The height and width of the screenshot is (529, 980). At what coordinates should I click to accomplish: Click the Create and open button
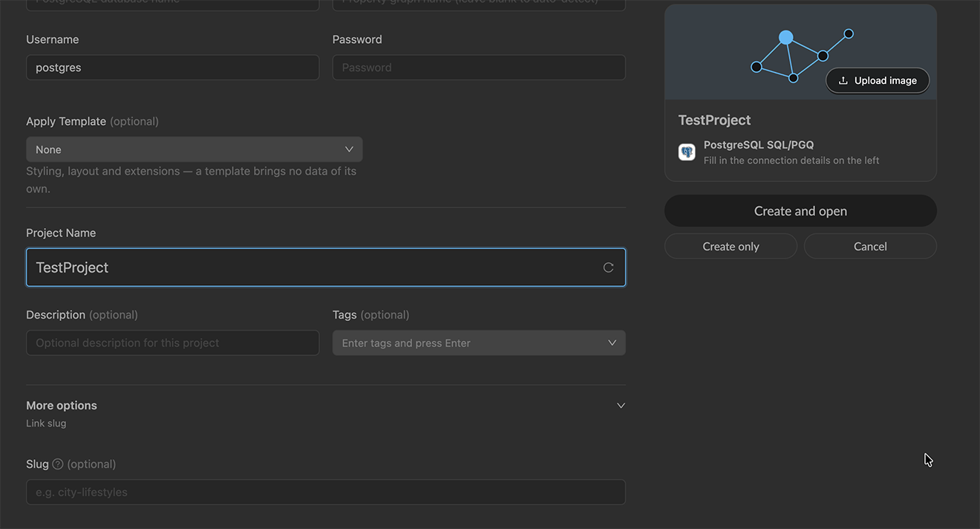[800, 211]
